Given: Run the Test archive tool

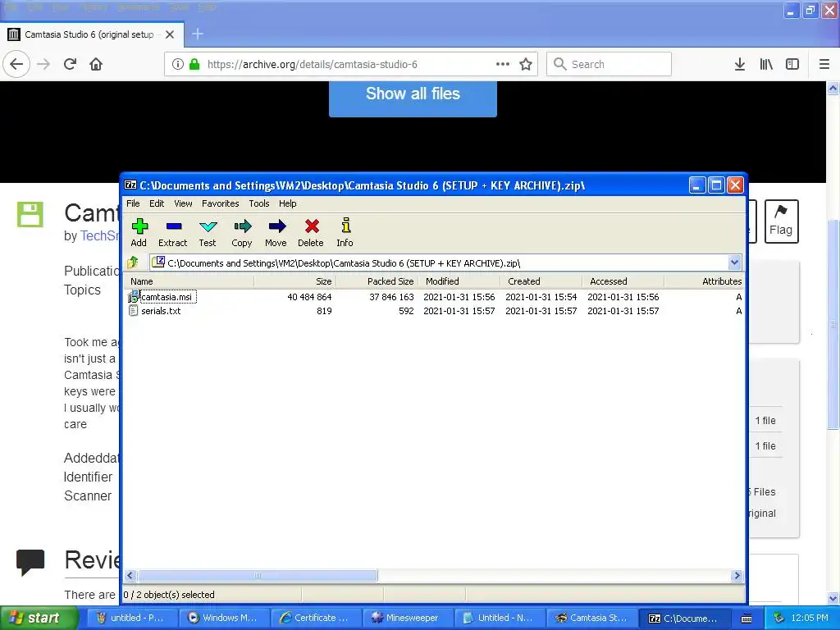Looking at the screenshot, I should pos(208,232).
